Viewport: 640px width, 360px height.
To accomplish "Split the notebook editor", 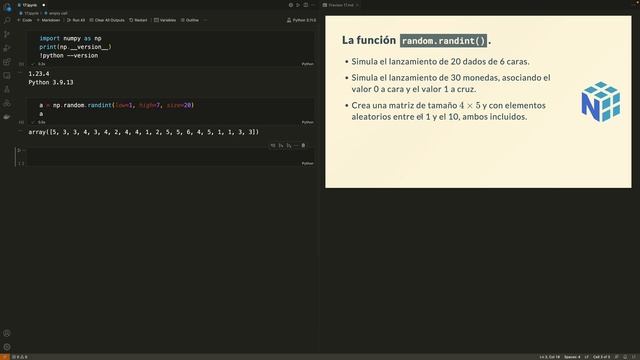I will pyautogui.click(x=305, y=5).
